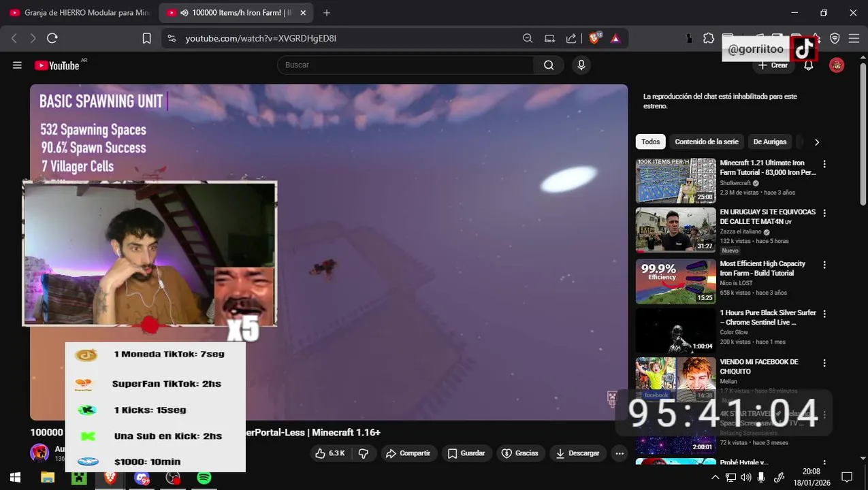
Task: Open the YouTube guide hamburger menu
Action: 17,65
